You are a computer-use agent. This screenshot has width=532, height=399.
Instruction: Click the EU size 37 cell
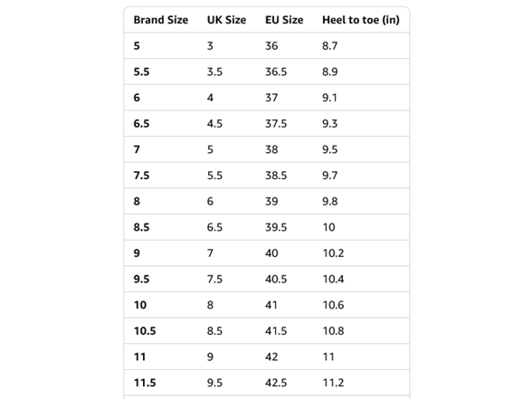point(271,98)
